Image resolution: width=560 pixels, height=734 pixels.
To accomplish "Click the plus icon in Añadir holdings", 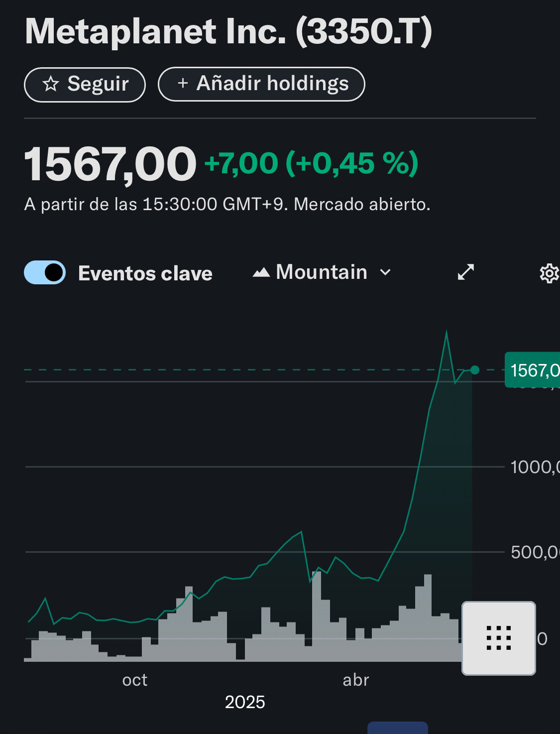I will (183, 83).
